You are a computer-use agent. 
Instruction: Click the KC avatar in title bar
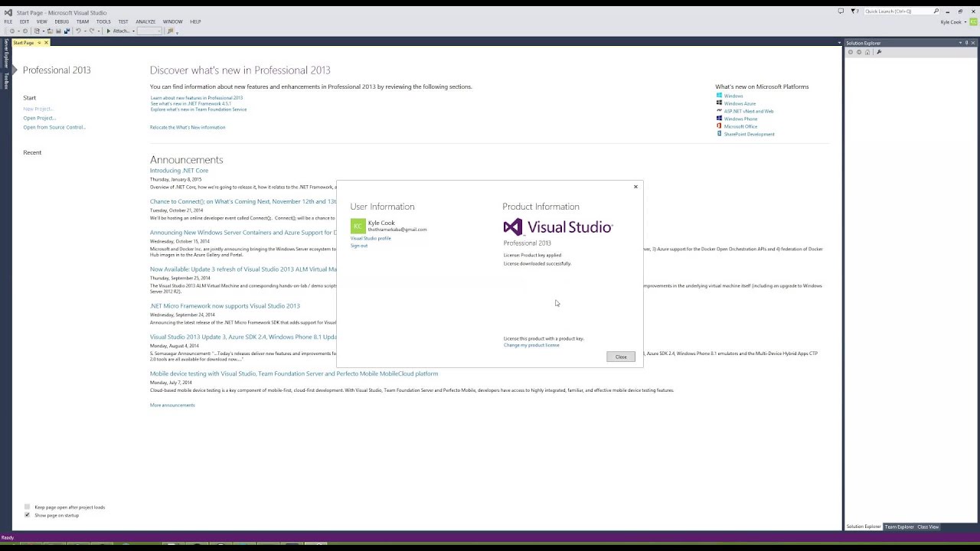[x=974, y=22]
